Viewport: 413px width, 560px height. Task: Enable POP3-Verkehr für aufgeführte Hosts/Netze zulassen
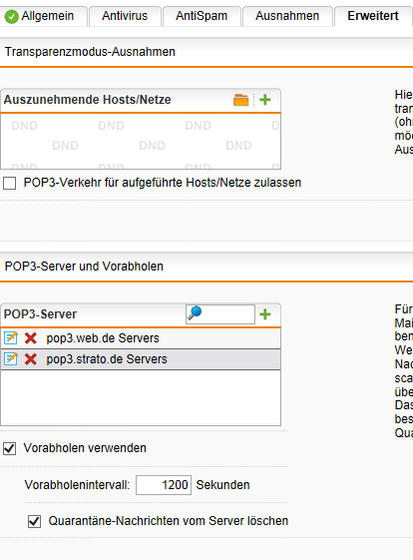[x=10, y=183]
